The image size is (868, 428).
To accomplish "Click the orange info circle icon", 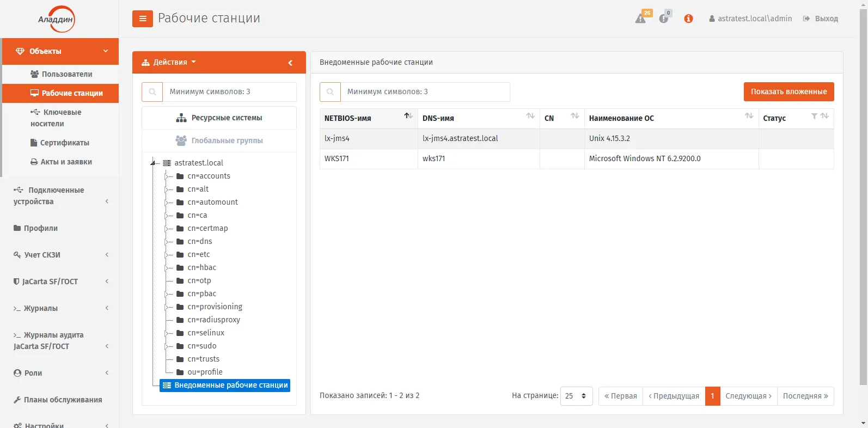I will point(688,19).
